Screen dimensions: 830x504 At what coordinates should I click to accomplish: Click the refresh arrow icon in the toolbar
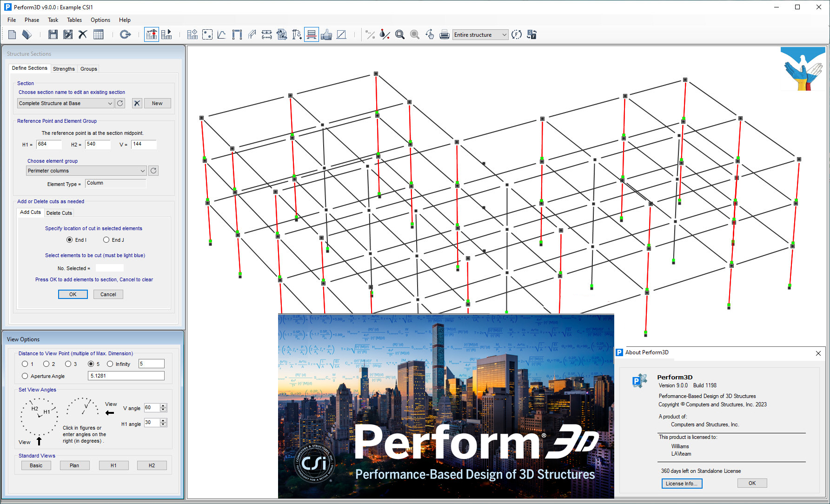[125, 34]
